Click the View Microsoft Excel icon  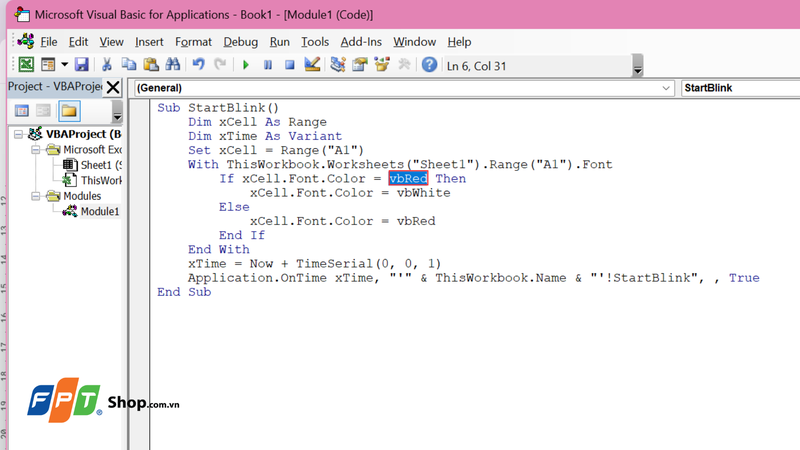point(26,65)
